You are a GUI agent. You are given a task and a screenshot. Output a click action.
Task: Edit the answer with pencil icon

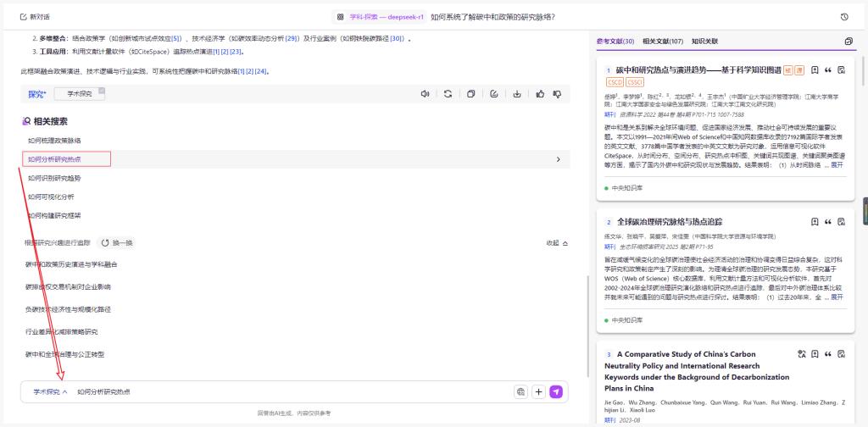pyautogui.click(x=494, y=94)
